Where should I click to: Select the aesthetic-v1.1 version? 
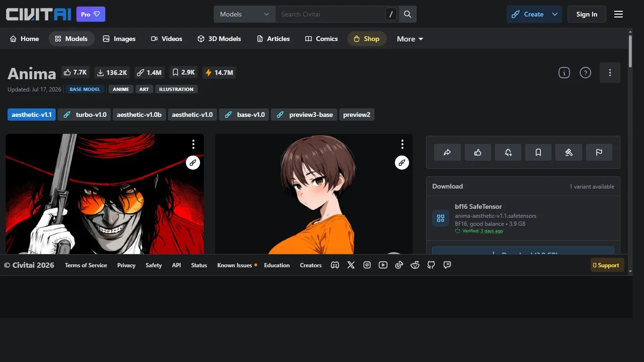click(32, 115)
